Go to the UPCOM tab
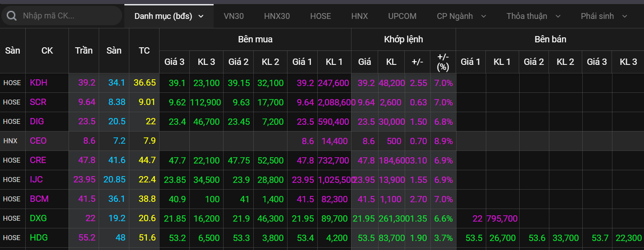 tap(402, 16)
